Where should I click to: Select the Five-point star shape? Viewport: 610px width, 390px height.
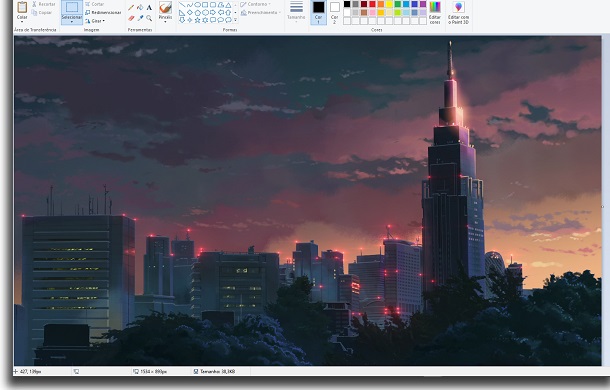coord(198,20)
